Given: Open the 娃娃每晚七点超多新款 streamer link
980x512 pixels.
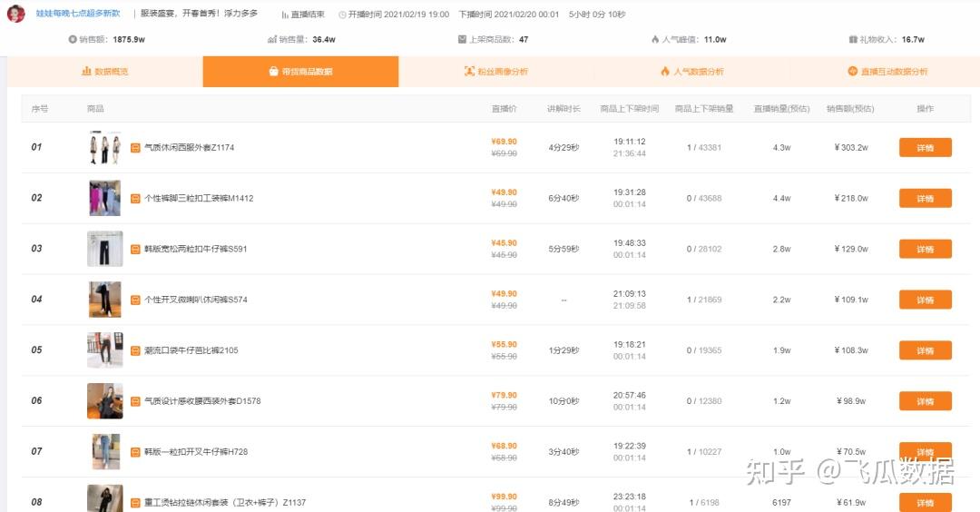Looking at the screenshot, I should pos(78,15).
